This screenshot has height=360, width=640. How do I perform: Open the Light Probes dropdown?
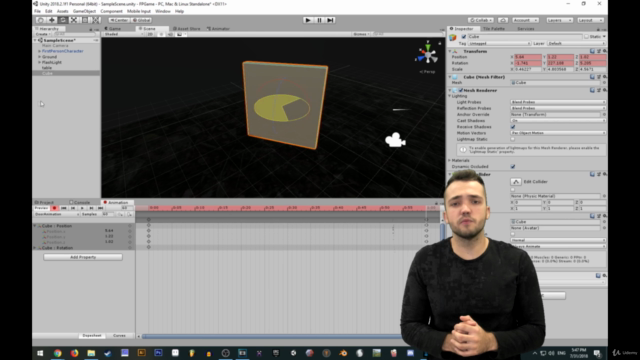coord(558,102)
